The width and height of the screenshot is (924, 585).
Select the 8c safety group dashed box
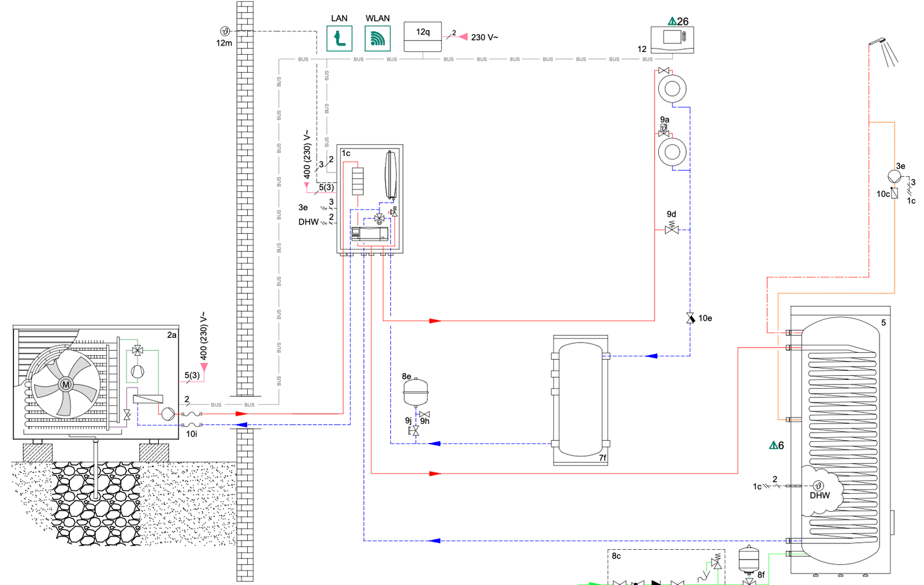[x=666, y=567]
